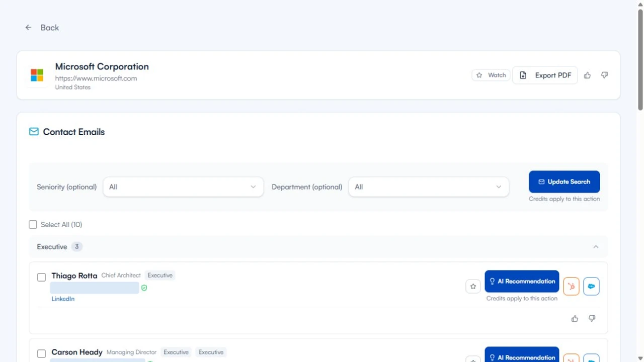644x362 pixels.
Task: Click Thiago Rotta's hidden email field
Action: [95, 288]
